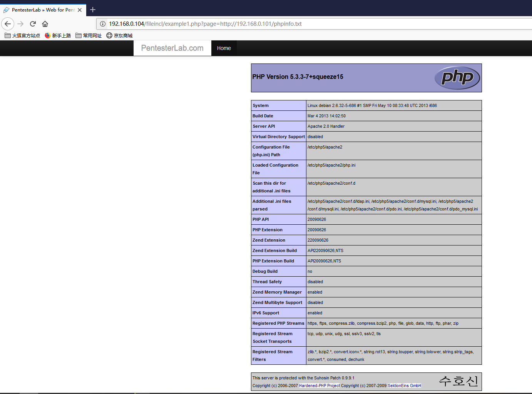Open the SektionEins GmbH link
This screenshot has height=394, width=532.
click(x=404, y=386)
